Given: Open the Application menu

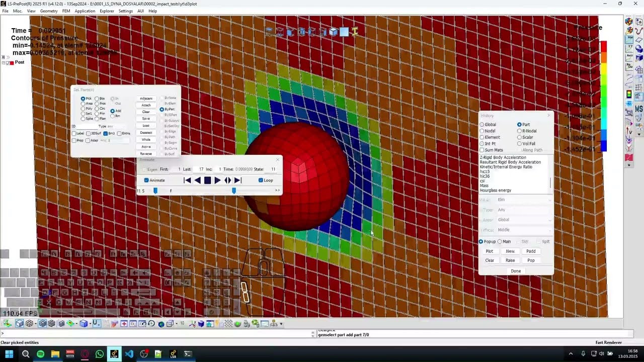Looking at the screenshot, I should pyautogui.click(x=85, y=11).
